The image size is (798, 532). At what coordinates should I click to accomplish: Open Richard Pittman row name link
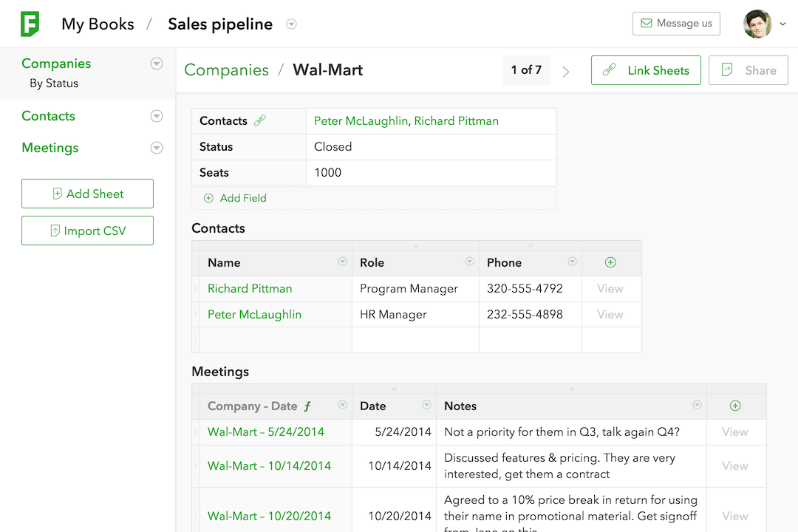(250, 289)
